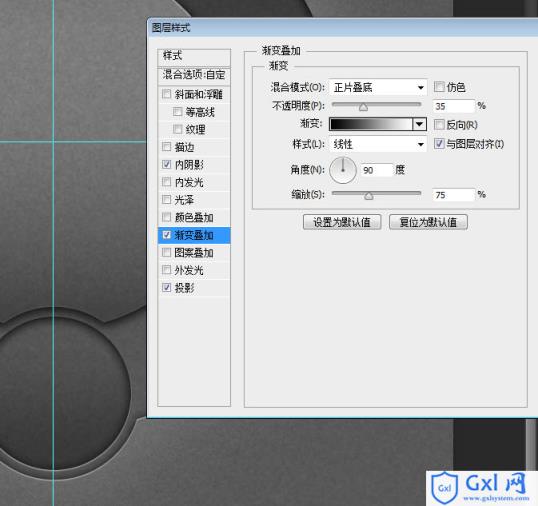Toggle the 仿色 dither checkbox
Image resolution: width=538 pixels, height=506 pixels.
coord(439,87)
